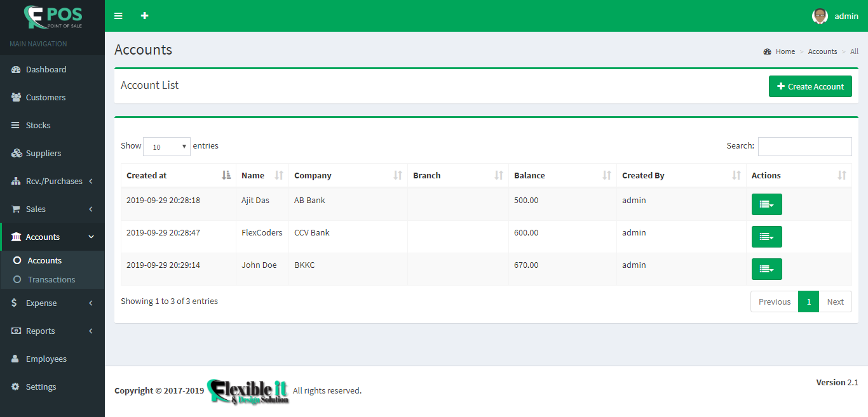Image resolution: width=868 pixels, height=417 pixels.
Task: Click inside the Search field
Action: (x=804, y=146)
